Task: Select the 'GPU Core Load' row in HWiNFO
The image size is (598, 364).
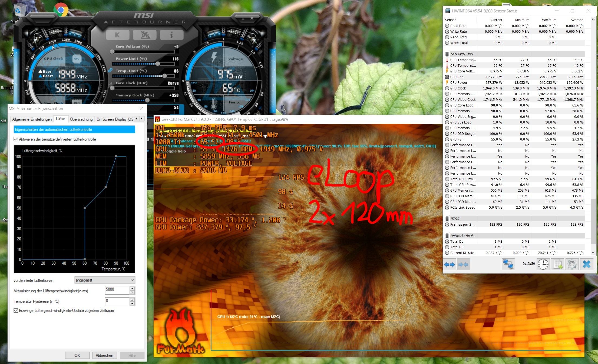Action: point(514,105)
